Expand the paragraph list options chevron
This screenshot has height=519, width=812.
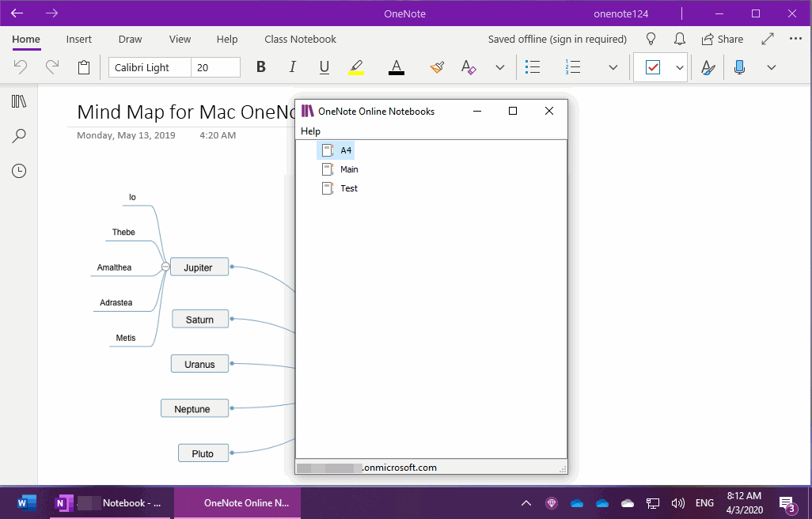(x=613, y=67)
